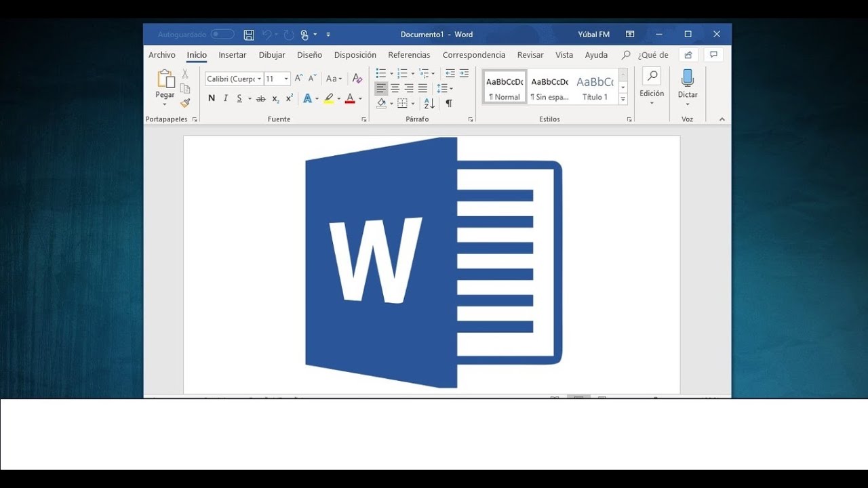Image resolution: width=868 pixels, height=488 pixels.
Task: Decrease font size with the smaller A icon
Action: (312, 79)
